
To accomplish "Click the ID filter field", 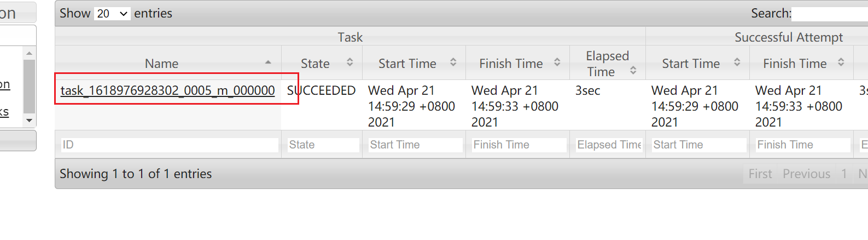I will point(170,145).
